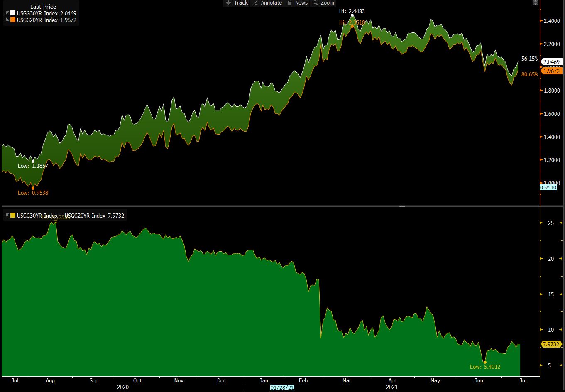The width and height of the screenshot is (565, 392).
Task: Show News overlay on chart
Action: click(297, 3)
